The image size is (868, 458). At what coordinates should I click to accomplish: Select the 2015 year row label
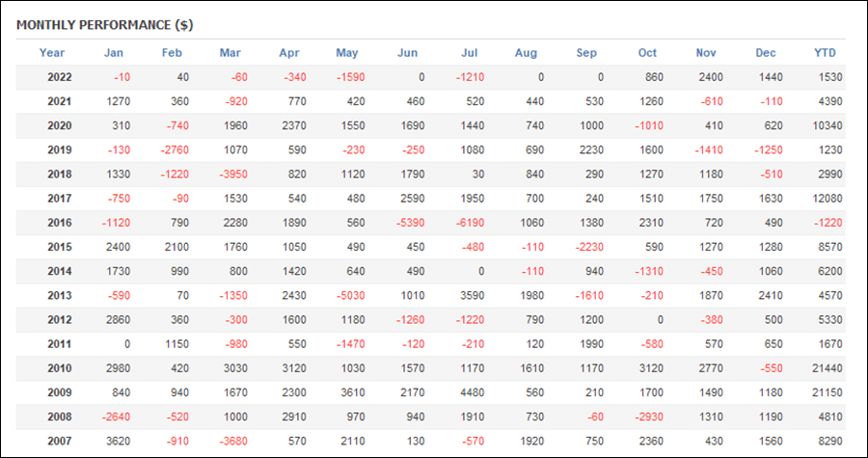[60, 247]
